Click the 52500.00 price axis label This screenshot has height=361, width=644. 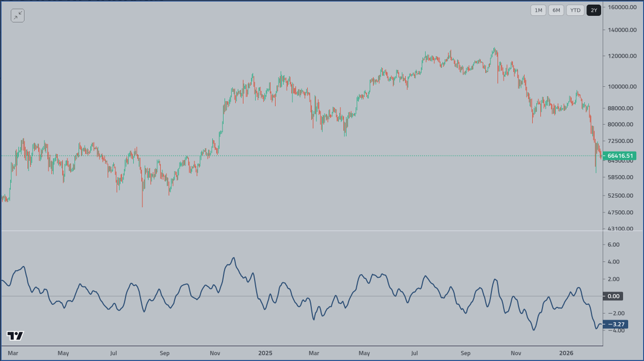[621, 196]
